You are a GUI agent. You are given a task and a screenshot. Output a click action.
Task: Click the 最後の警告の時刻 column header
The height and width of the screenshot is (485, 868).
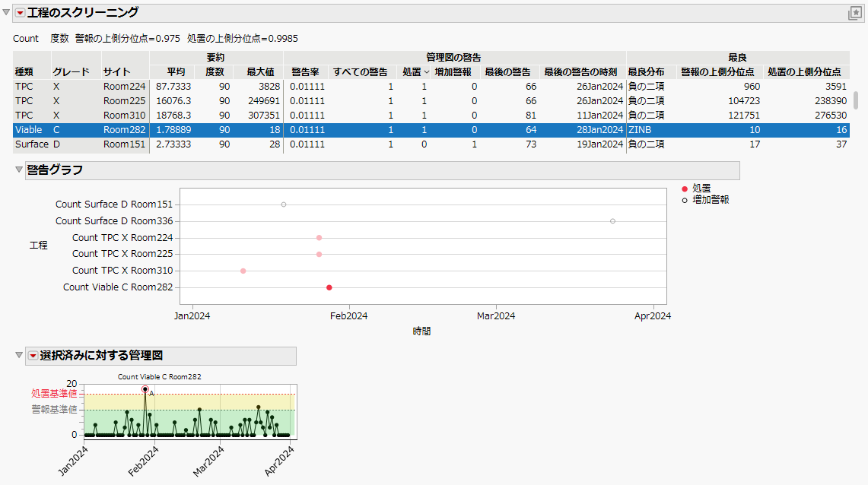tap(580, 72)
